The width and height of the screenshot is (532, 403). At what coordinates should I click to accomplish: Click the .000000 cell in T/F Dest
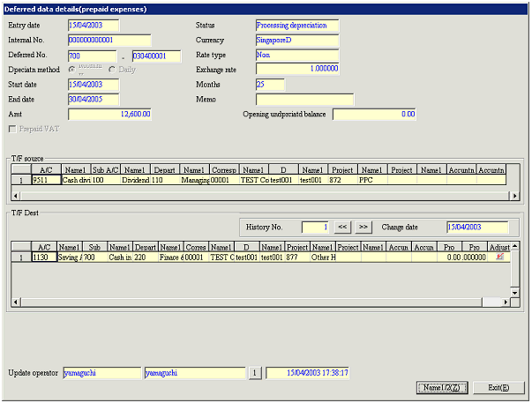coord(474,257)
